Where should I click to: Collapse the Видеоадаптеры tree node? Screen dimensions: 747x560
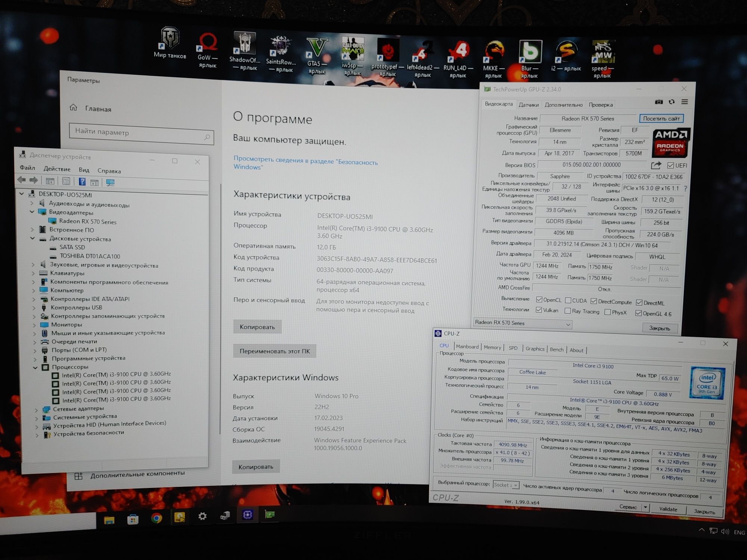[32, 212]
